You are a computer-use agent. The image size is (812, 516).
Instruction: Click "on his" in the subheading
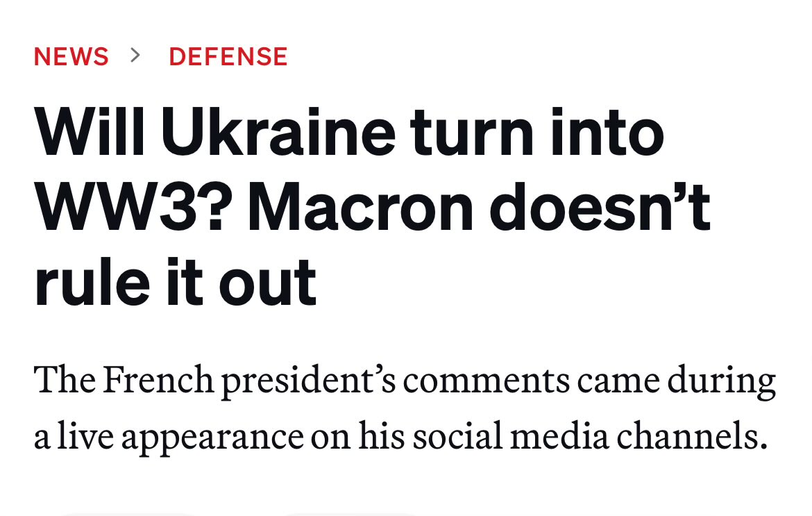354,438
